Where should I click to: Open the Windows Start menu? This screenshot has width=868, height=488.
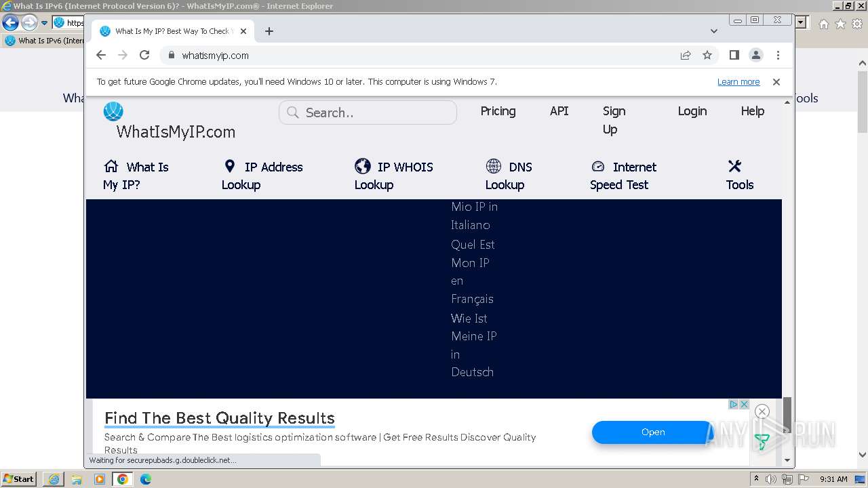[18, 479]
